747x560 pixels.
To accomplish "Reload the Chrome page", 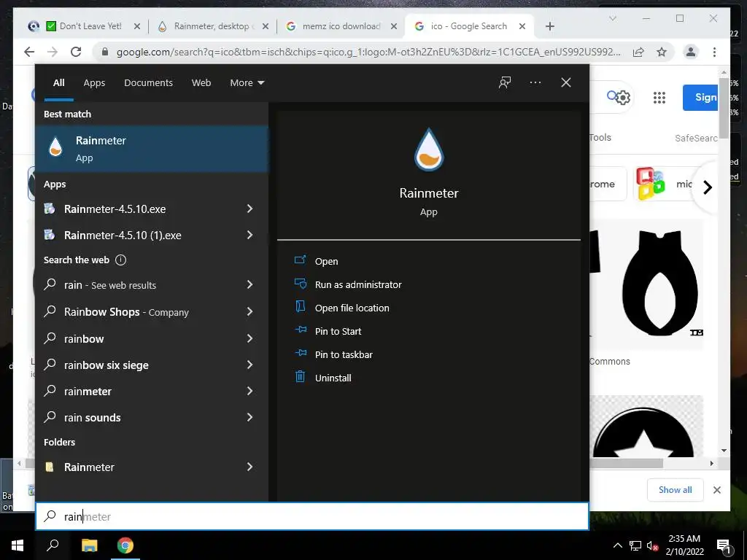I will pyautogui.click(x=76, y=52).
